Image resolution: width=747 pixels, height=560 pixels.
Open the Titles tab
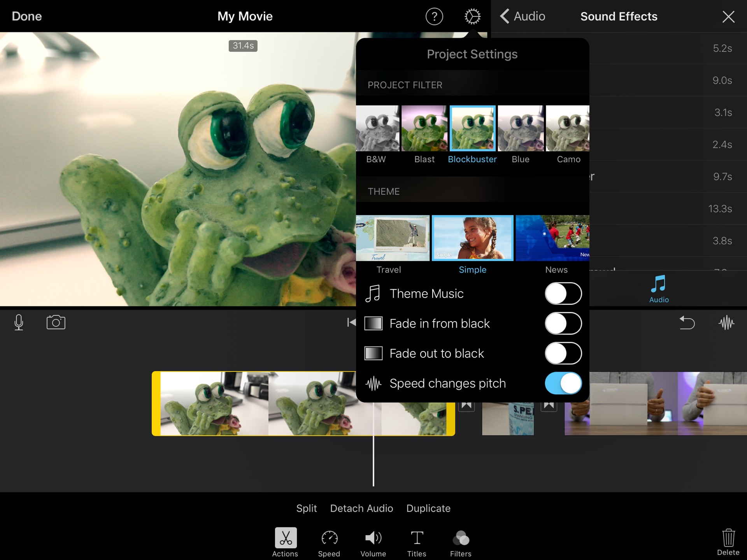coord(417,542)
